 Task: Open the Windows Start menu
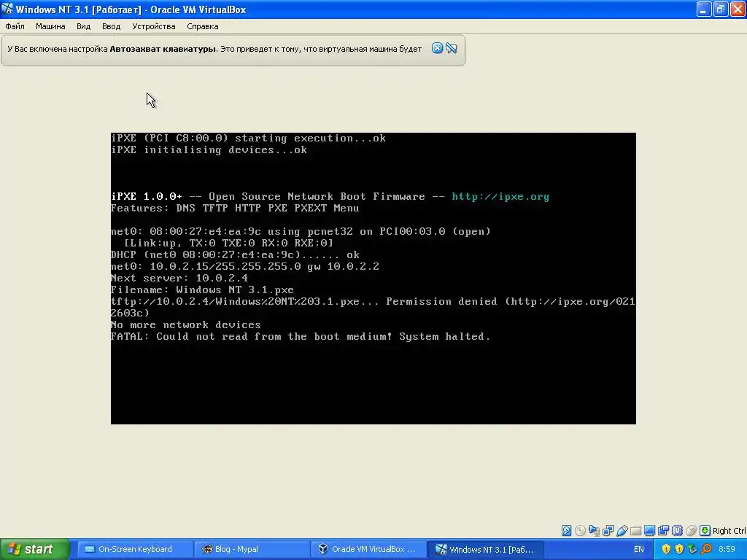35,549
